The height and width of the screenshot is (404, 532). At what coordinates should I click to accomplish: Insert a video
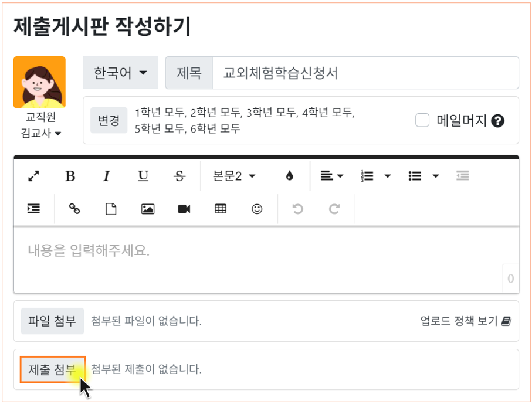[x=184, y=209]
